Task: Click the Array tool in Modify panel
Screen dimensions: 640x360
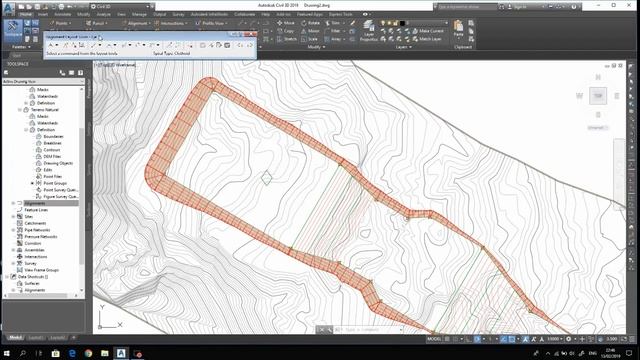Action: (333, 39)
